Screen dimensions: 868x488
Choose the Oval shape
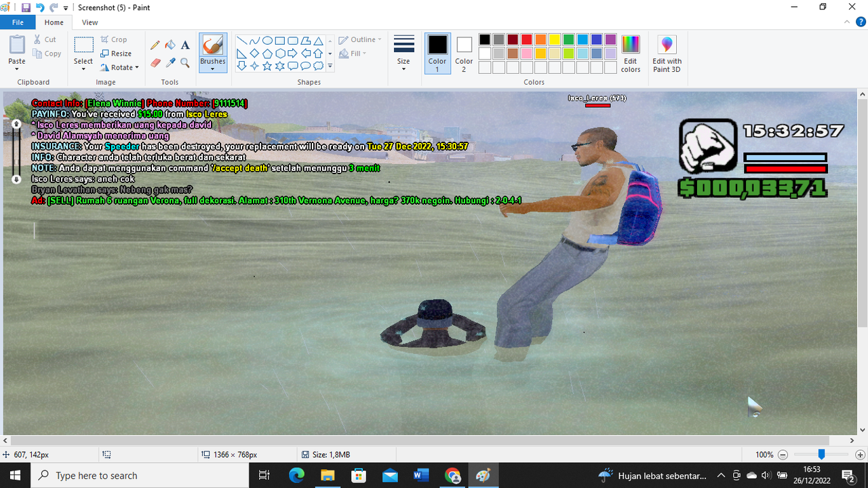tap(267, 41)
